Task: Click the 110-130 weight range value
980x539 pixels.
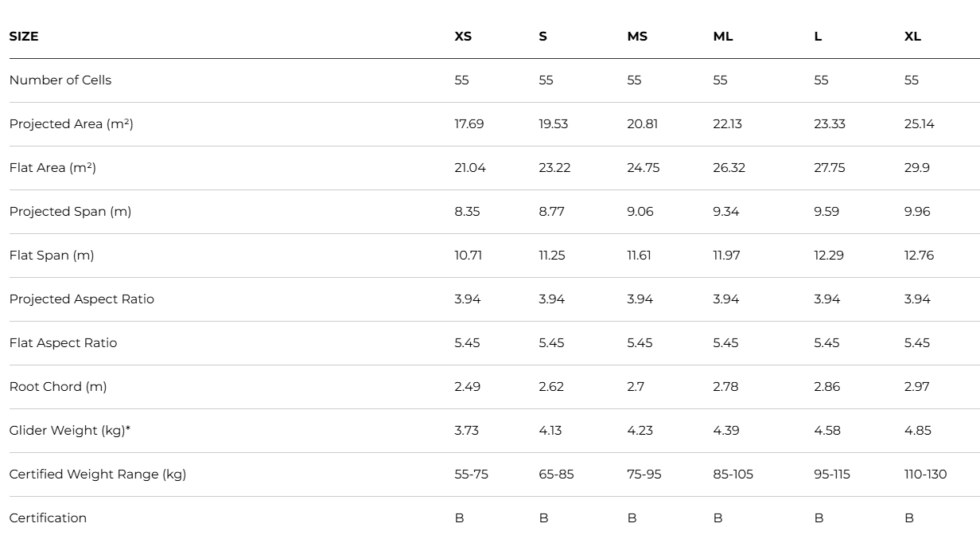Action: point(926,475)
